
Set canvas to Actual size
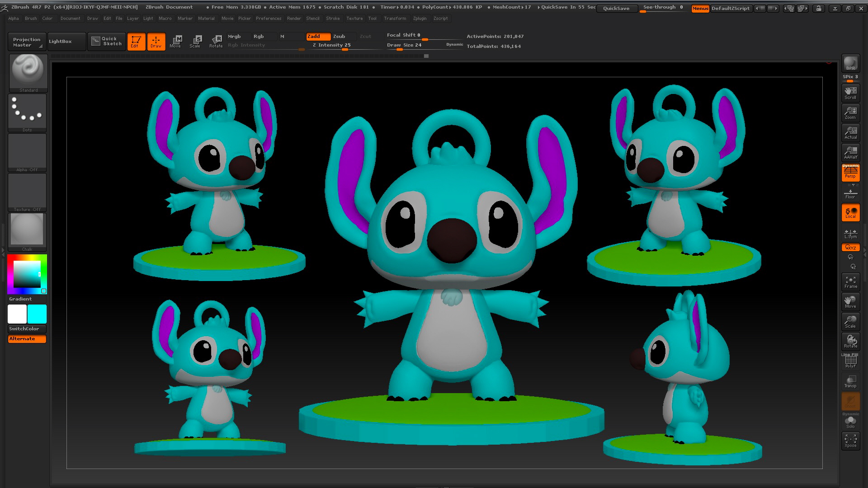[x=850, y=133]
